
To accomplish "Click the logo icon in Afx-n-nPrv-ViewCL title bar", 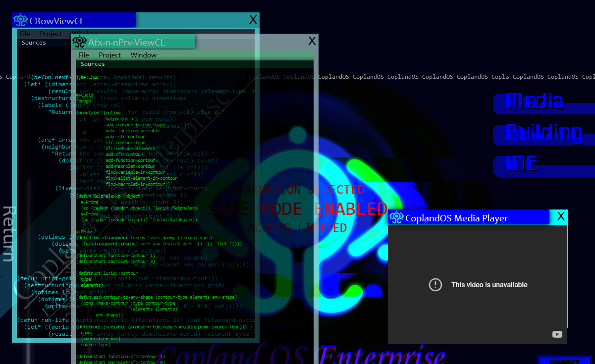I will click(x=79, y=42).
